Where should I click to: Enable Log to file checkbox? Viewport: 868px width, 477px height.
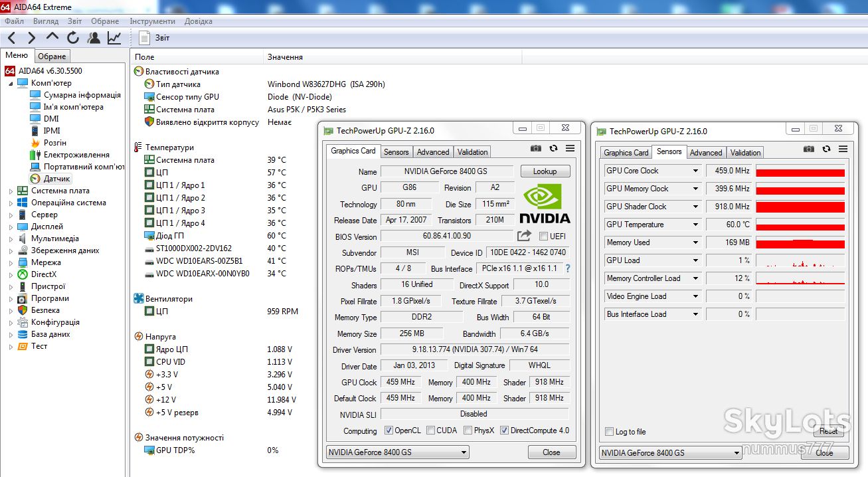click(x=609, y=432)
